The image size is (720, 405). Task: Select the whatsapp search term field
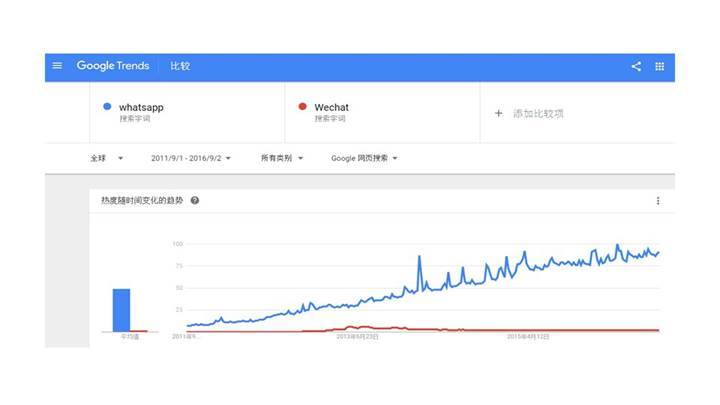pos(187,113)
